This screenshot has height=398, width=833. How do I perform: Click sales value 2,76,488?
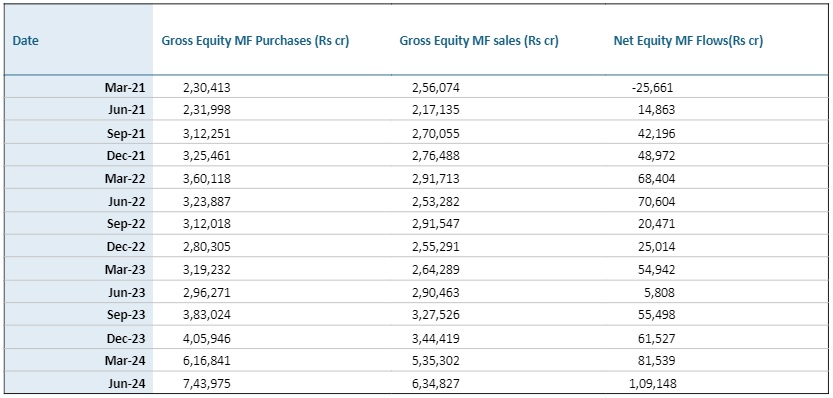coord(436,156)
